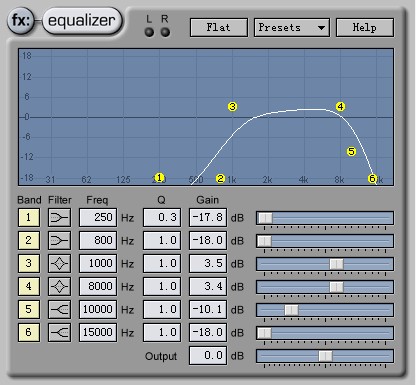Image resolution: width=416 pixels, height=385 pixels.
Task: Click band 4 peaking filter icon
Action: click(x=59, y=287)
